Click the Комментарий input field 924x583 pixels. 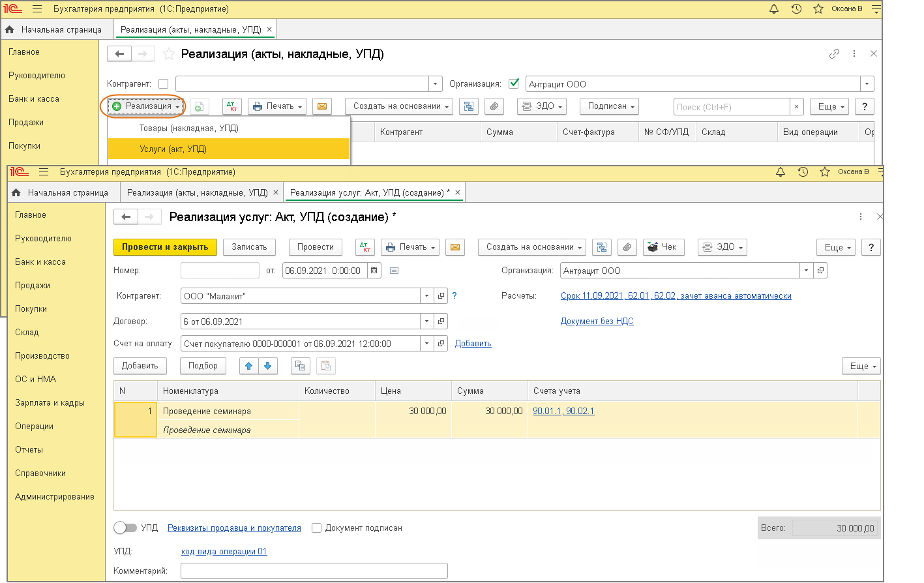[x=314, y=571]
